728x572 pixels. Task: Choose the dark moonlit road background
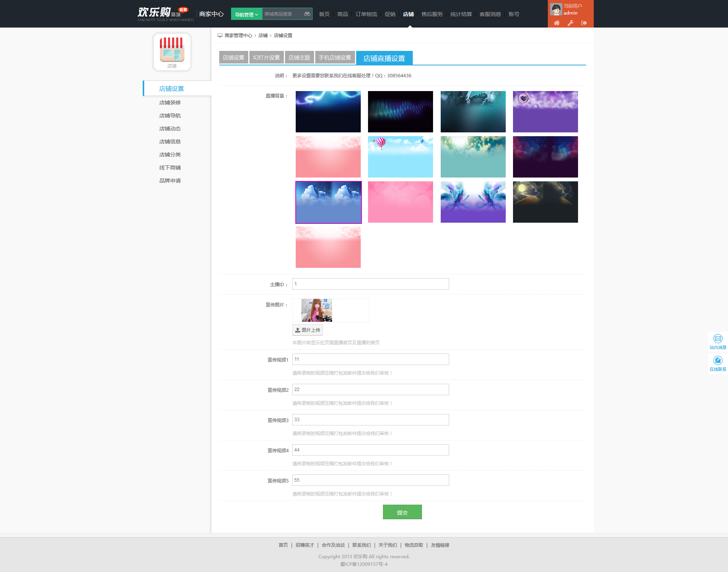coord(546,202)
